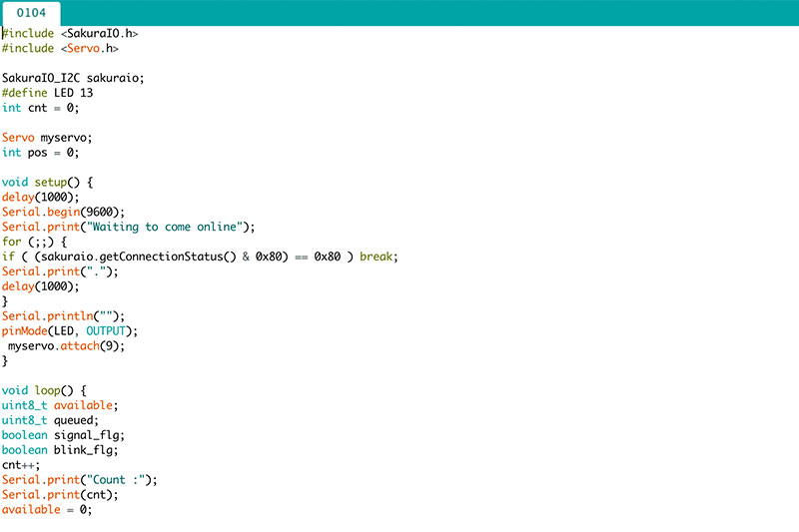
Task: Place cursor on int pos = 0 line
Action: click(x=40, y=153)
